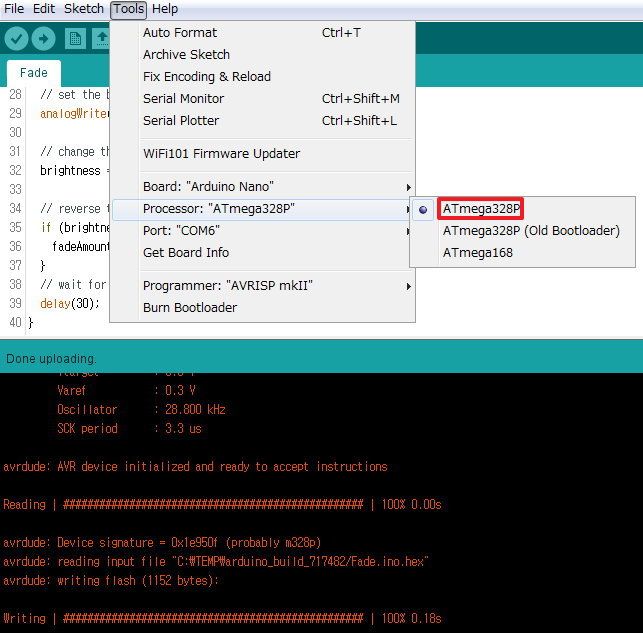Switch to the Fade sketch tab
The height and width of the screenshot is (633, 643).
[x=34, y=73]
